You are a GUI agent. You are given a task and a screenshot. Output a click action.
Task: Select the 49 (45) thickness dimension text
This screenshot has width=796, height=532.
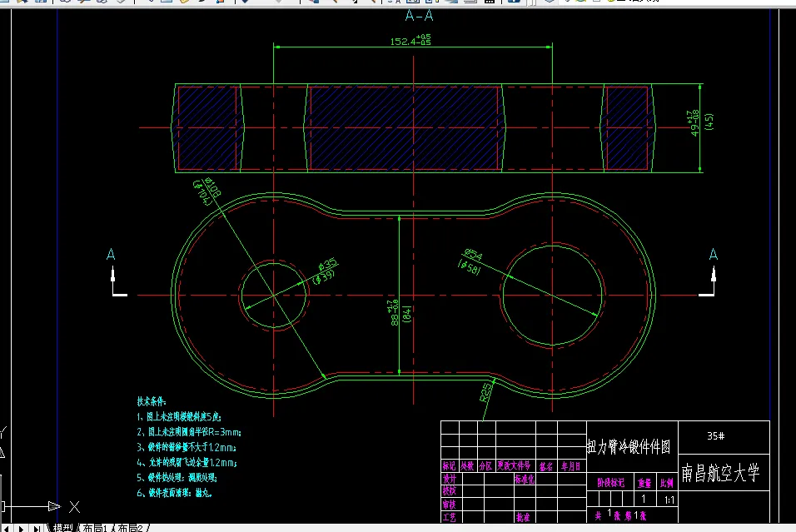[702, 122]
